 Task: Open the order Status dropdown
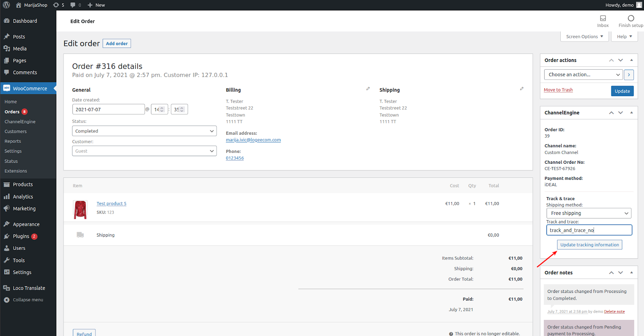[x=144, y=131]
